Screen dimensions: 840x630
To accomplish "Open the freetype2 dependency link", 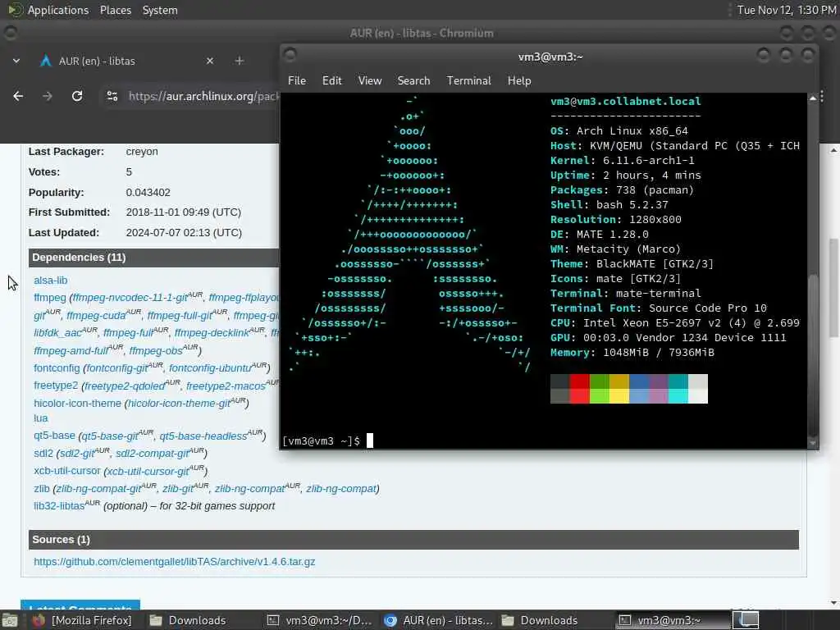I will tap(56, 386).
